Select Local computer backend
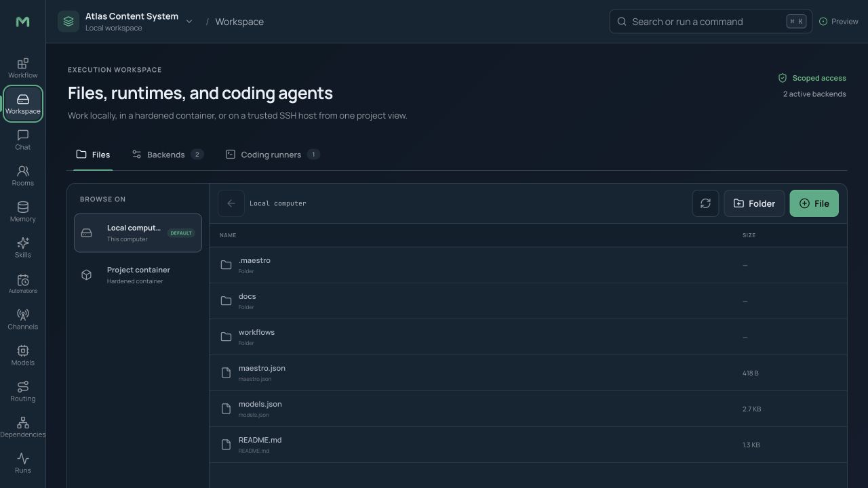This screenshot has width=868, height=488. pyautogui.click(x=138, y=233)
